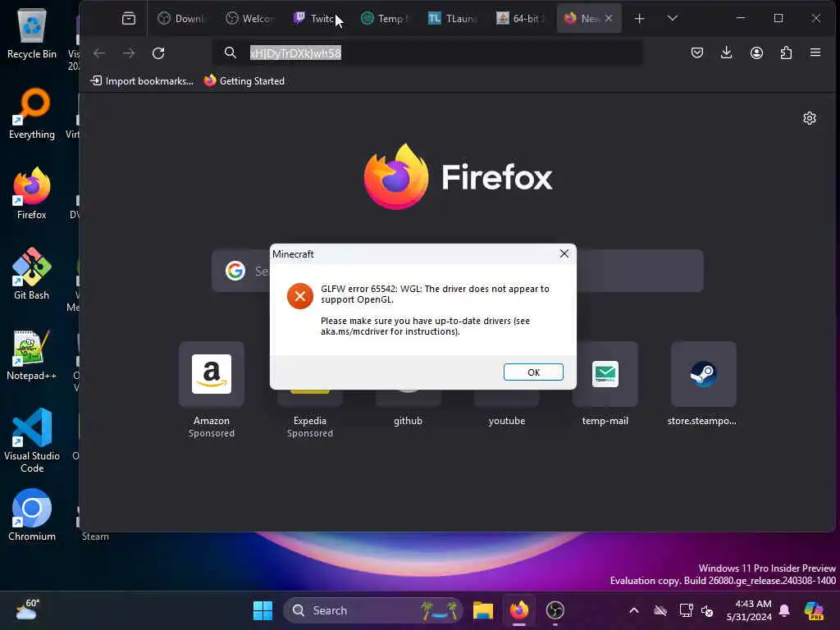Open File Explorer from the taskbar

(x=482, y=610)
